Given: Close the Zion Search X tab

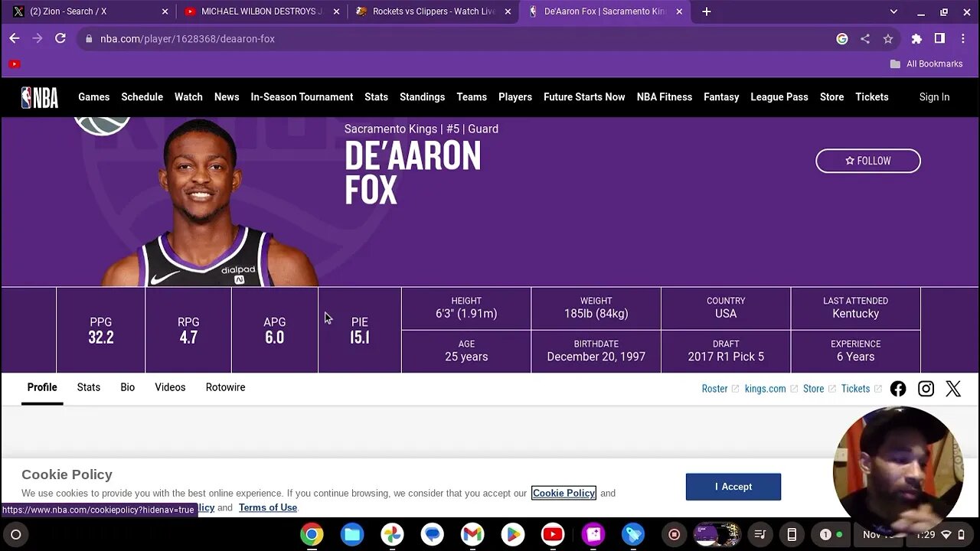Looking at the screenshot, I should click(x=165, y=11).
